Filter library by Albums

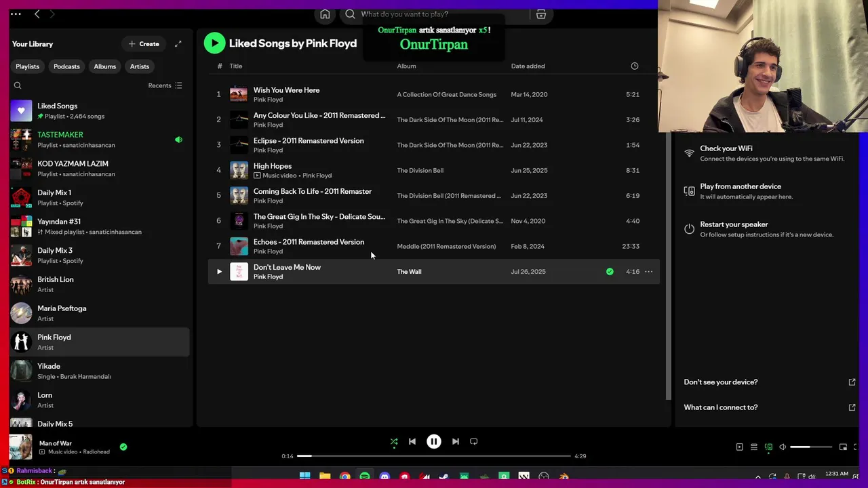pos(104,66)
